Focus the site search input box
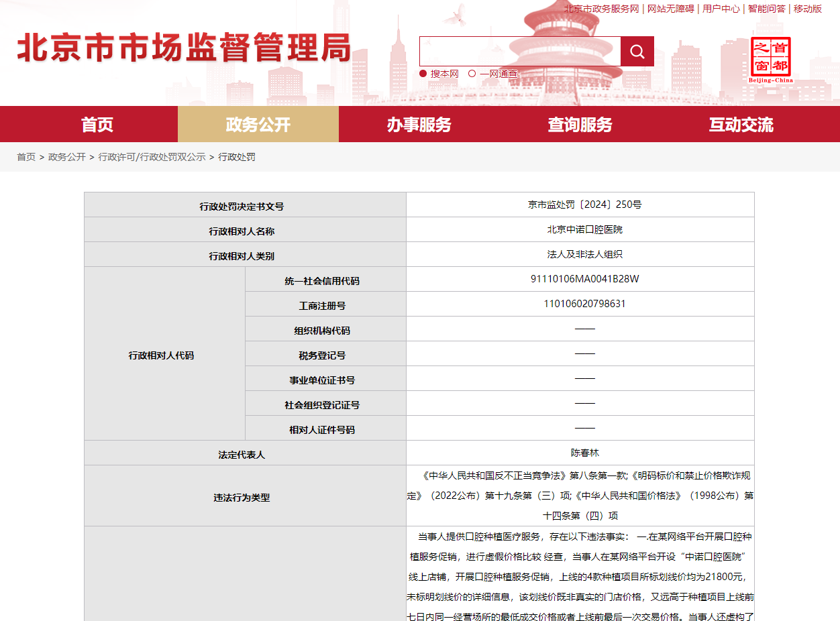Image resolution: width=840 pixels, height=621 pixels. tap(520, 52)
